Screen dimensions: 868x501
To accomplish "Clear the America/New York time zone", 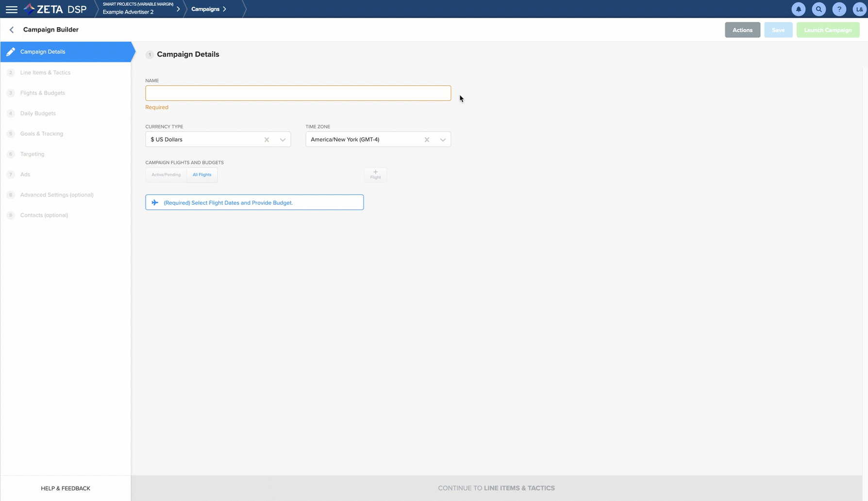I will 427,140.
